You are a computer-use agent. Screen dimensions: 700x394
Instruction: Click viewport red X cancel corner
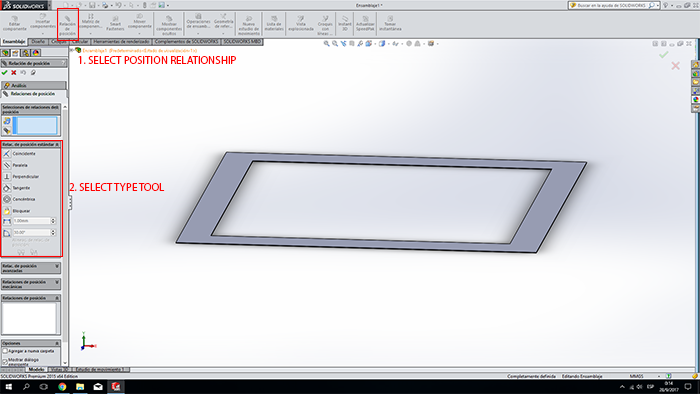[x=675, y=66]
